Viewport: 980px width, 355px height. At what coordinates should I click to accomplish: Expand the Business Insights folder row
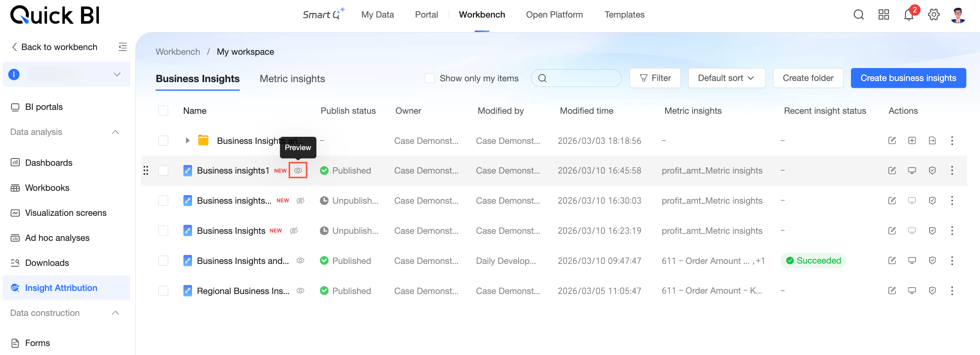coord(187,140)
